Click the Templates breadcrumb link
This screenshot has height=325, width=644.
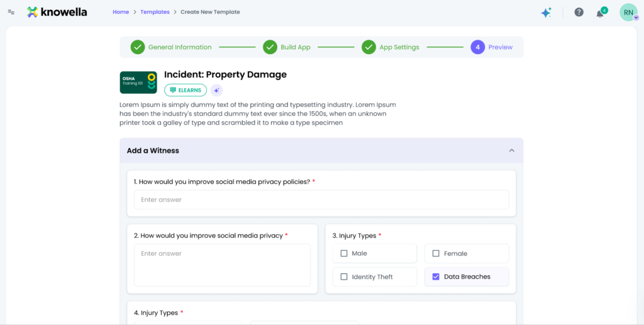coord(155,12)
